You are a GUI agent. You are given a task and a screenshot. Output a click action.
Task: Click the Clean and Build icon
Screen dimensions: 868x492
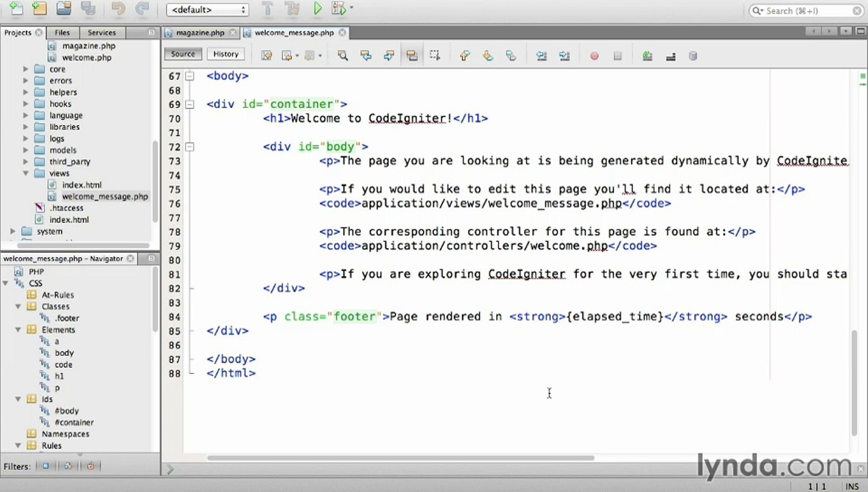[x=292, y=9]
